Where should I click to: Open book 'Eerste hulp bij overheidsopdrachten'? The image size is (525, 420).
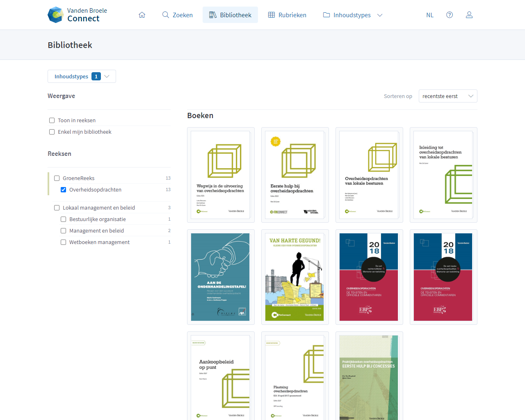pyautogui.click(x=295, y=175)
